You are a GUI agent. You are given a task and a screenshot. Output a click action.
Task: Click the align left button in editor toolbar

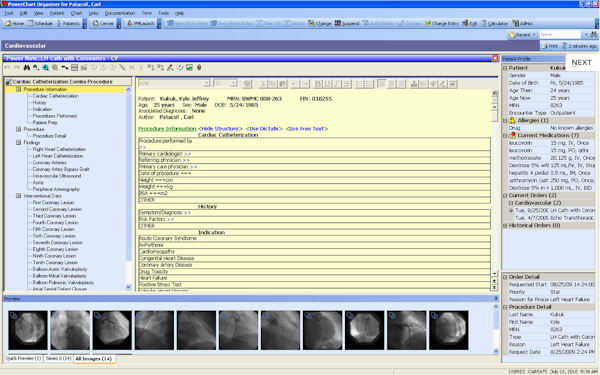click(x=382, y=84)
